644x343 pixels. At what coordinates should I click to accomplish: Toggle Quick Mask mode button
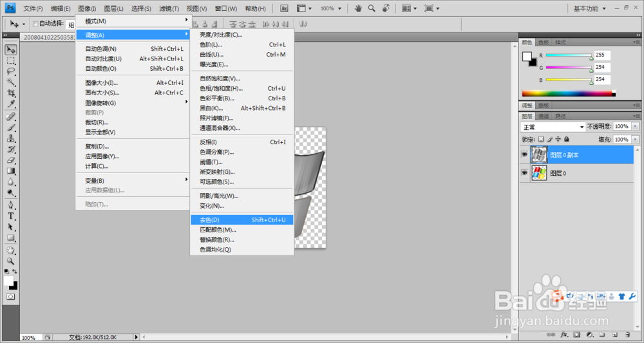click(x=11, y=297)
